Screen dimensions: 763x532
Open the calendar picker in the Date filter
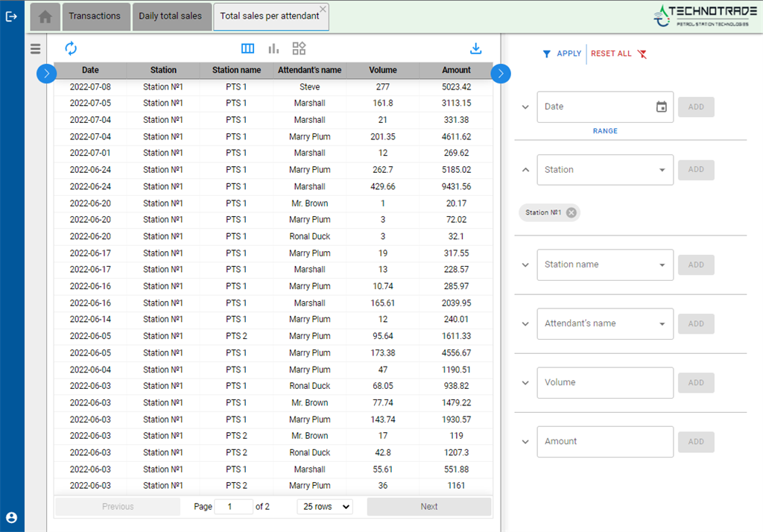pos(662,107)
